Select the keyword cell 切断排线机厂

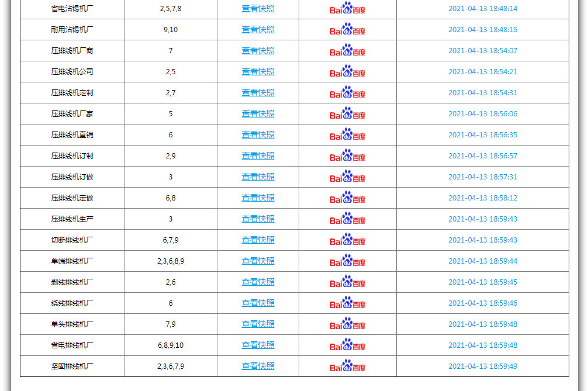[x=72, y=240]
